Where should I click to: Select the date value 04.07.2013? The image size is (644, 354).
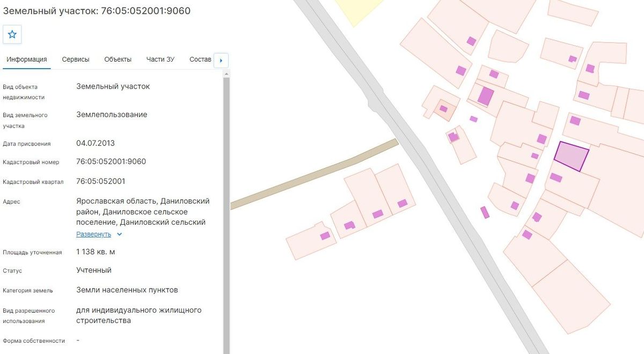[x=96, y=143]
